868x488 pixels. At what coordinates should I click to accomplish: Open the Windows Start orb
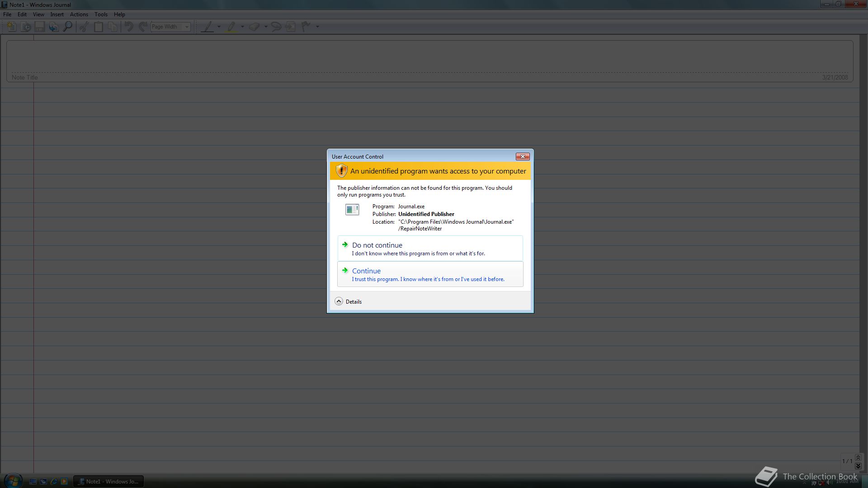pos(13,481)
